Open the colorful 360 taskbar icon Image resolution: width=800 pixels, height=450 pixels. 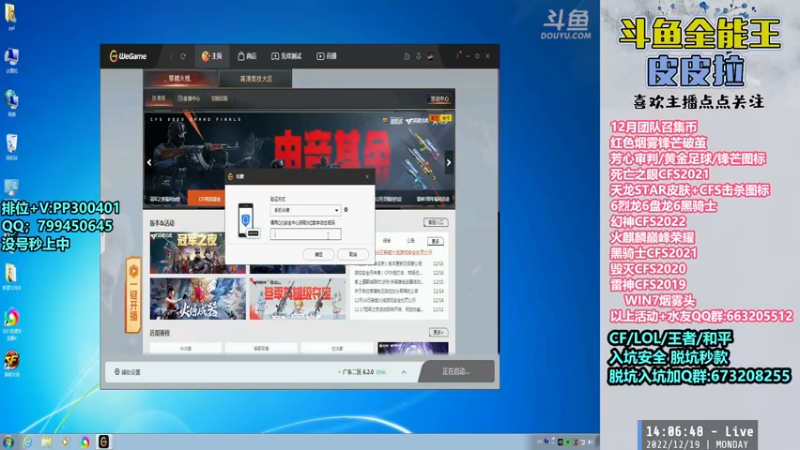pos(85,442)
